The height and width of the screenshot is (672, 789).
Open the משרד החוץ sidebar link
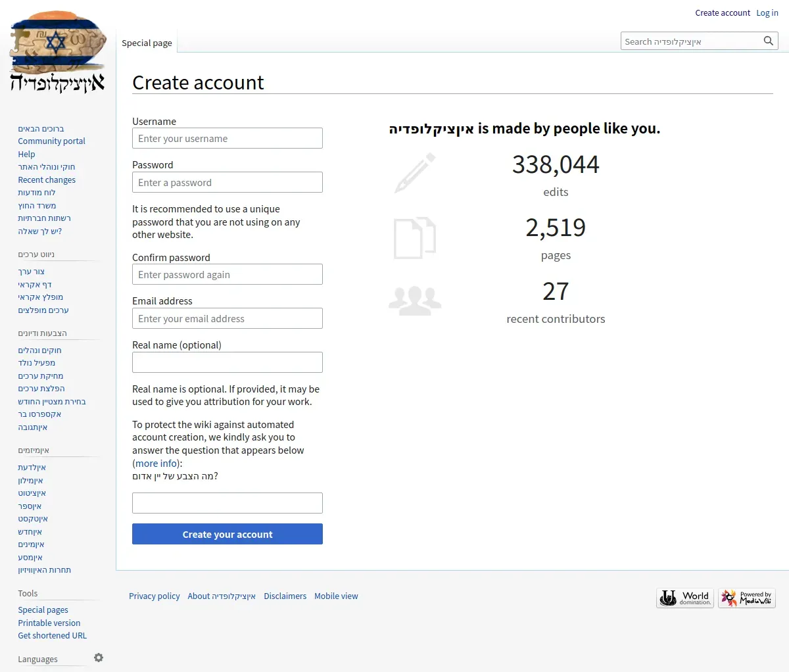tap(37, 205)
